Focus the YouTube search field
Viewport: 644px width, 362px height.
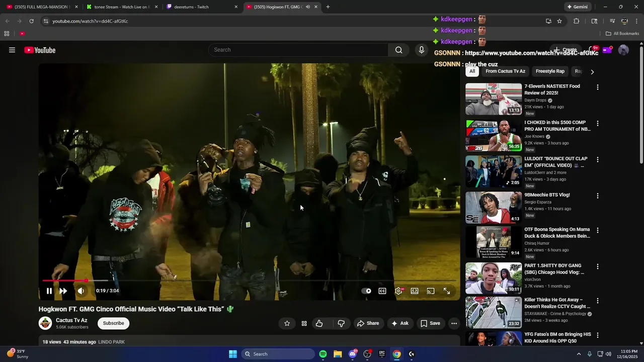[298, 50]
